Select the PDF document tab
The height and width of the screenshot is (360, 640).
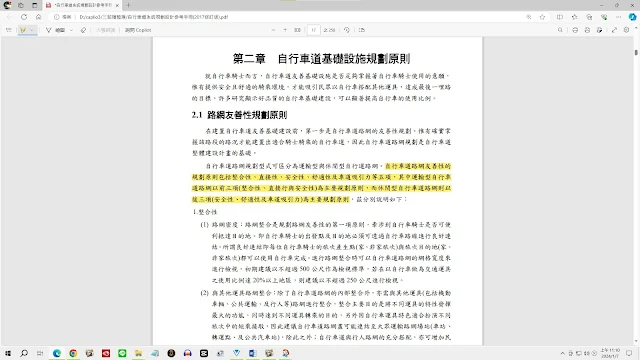[x=82, y=5]
